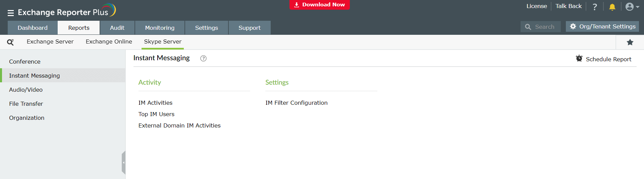Click the favorites star icon
This screenshot has height=179, width=644.
pyautogui.click(x=630, y=42)
